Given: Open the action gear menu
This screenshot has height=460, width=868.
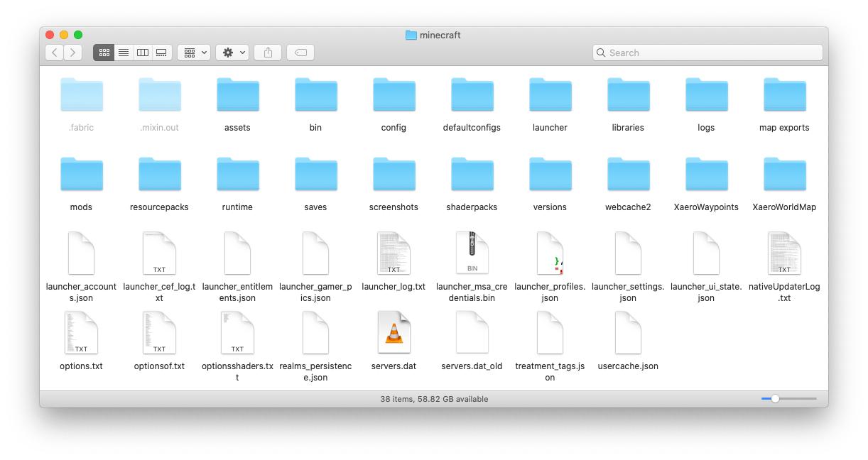Looking at the screenshot, I should (232, 52).
